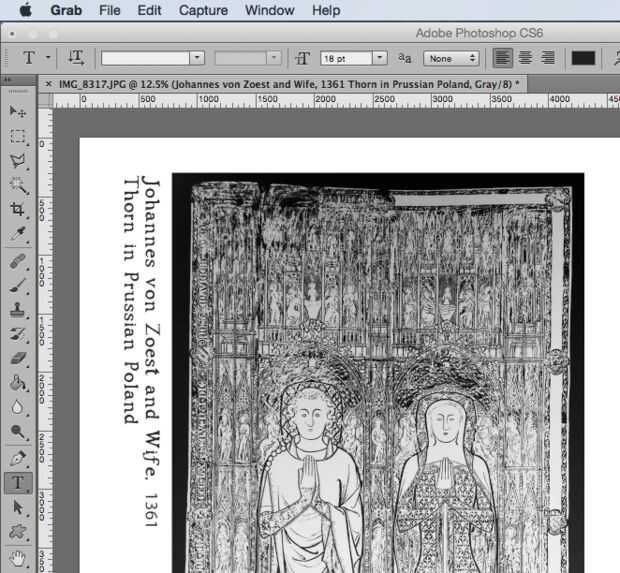Viewport: 620px width, 573px height.
Task: Open the Type tool preset picker
Action: (48, 57)
